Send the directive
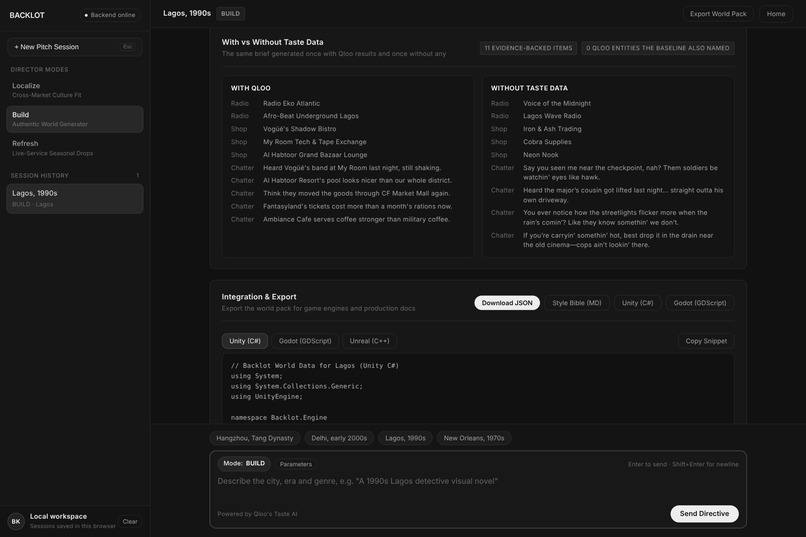 (x=704, y=513)
